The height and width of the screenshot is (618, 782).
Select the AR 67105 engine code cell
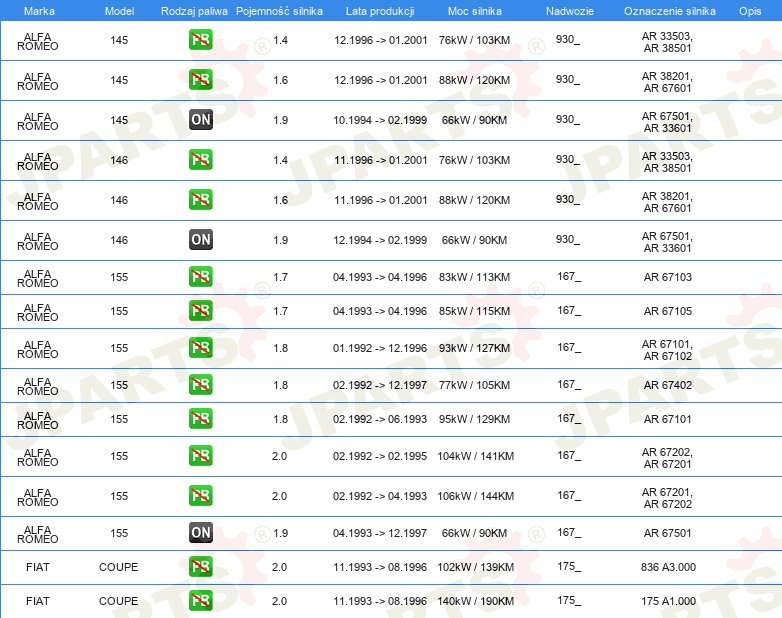(x=668, y=311)
